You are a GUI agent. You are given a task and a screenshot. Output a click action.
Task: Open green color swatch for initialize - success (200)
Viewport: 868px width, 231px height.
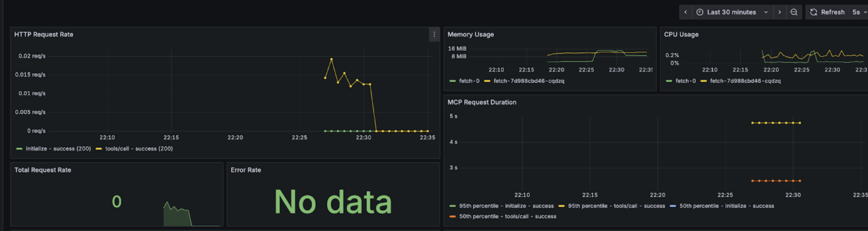[19, 149]
